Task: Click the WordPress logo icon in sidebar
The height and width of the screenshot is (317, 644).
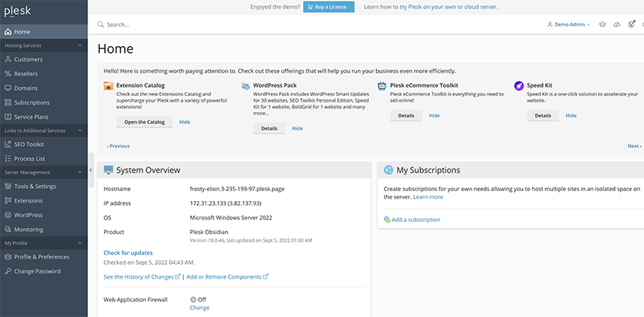Action: click(8, 215)
